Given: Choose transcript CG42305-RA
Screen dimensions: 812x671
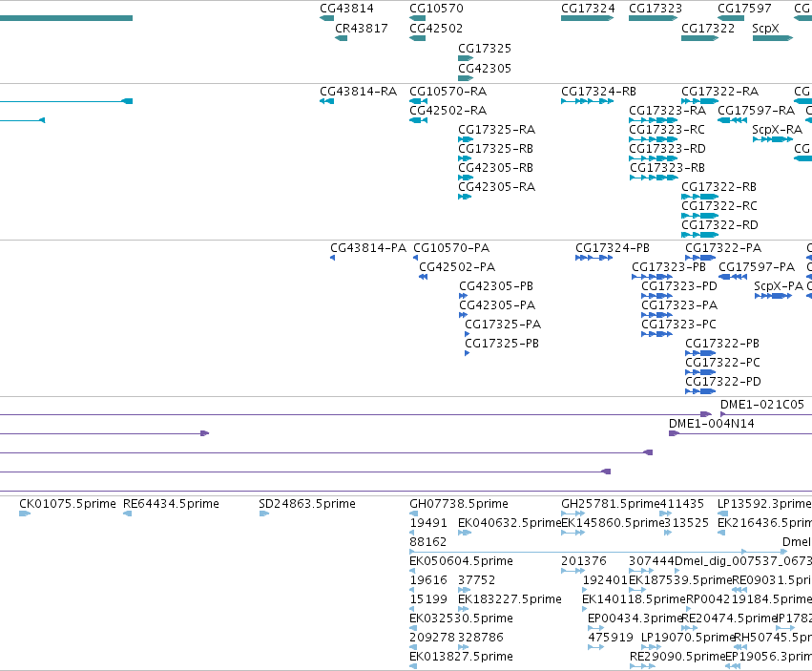Looking at the screenshot, I should point(496,187).
